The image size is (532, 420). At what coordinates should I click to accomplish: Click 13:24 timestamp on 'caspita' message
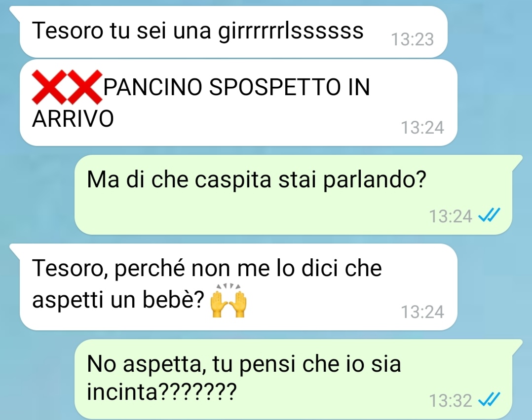click(451, 216)
